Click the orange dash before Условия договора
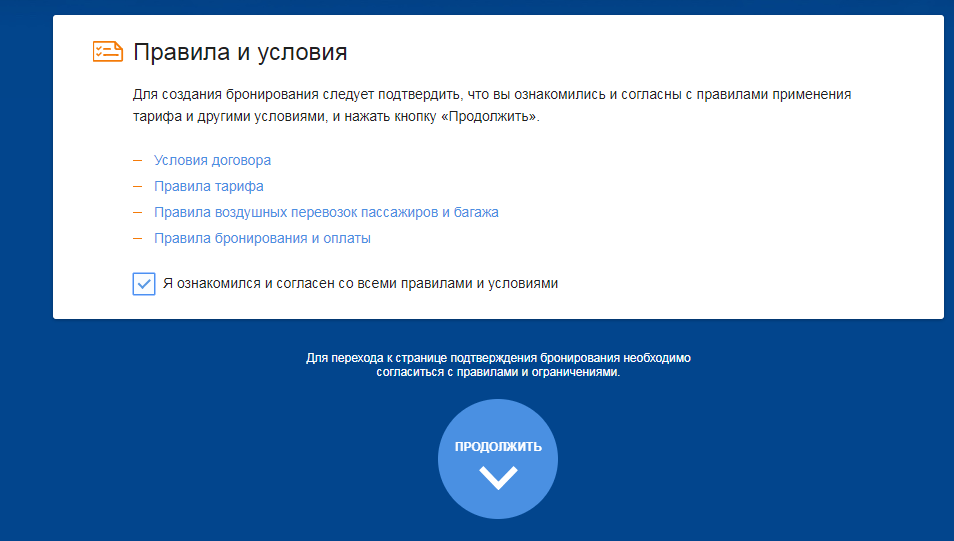954x541 pixels. click(x=138, y=160)
